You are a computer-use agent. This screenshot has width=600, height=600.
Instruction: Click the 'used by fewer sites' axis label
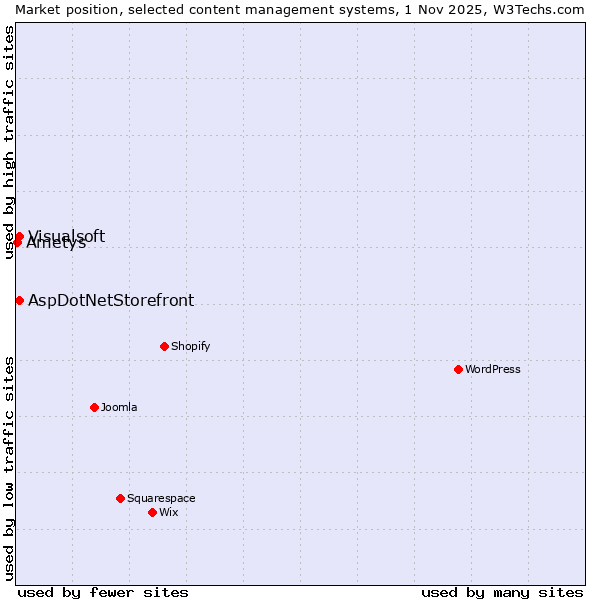coord(103,592)
